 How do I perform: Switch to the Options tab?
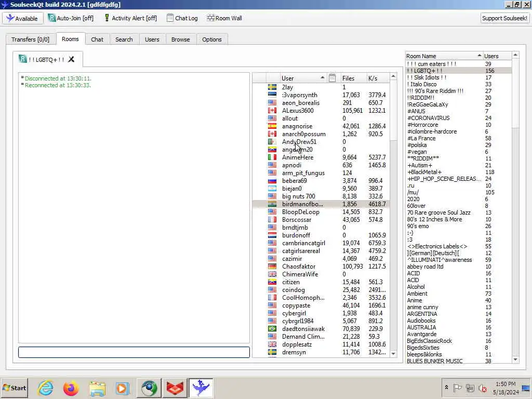pyautogui.click(x=212, y=39)
